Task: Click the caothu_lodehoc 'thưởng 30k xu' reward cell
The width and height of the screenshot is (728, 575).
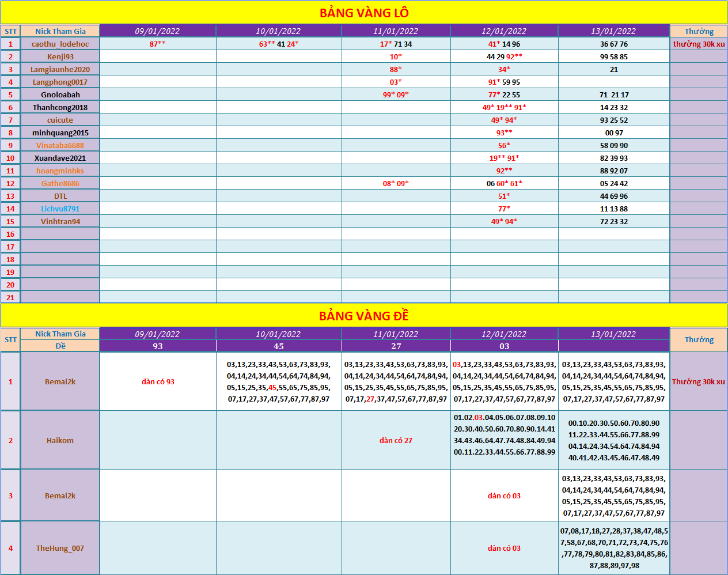Action: point(699,44)
